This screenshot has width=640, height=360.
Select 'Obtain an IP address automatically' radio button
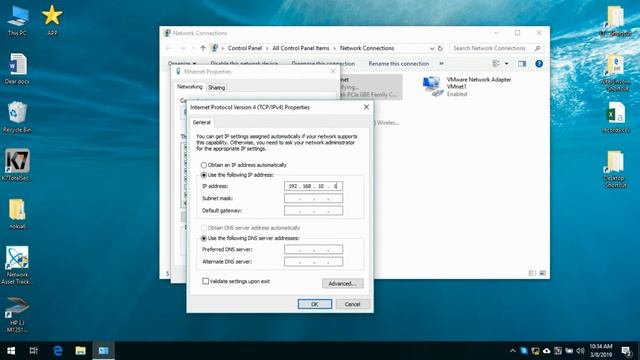click(x=204, y=165)
